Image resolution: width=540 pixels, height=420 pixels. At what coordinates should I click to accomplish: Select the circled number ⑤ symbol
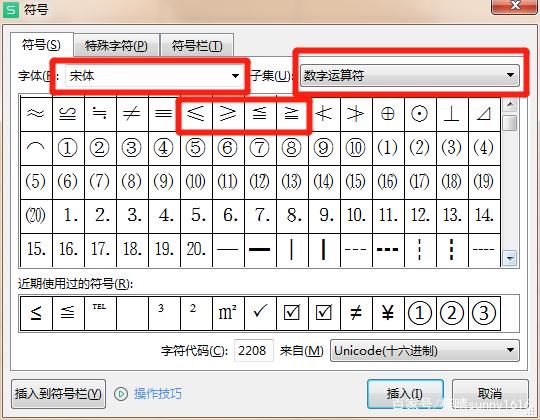point(196,148)
